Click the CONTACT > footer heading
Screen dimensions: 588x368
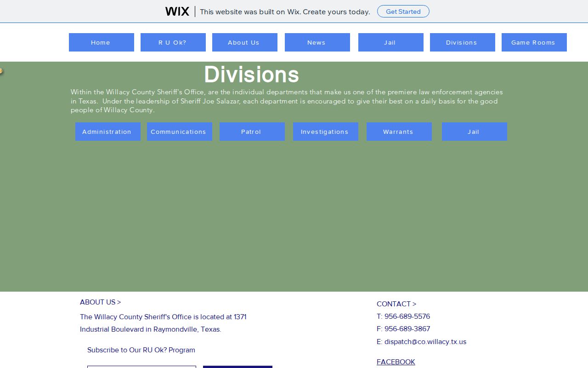coord(396,304)
